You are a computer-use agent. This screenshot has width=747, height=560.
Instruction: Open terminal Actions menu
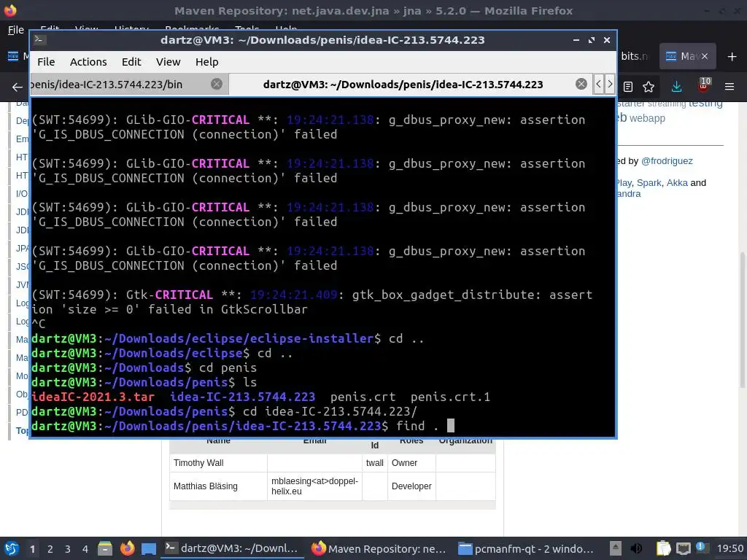click(x=88, y=62)
